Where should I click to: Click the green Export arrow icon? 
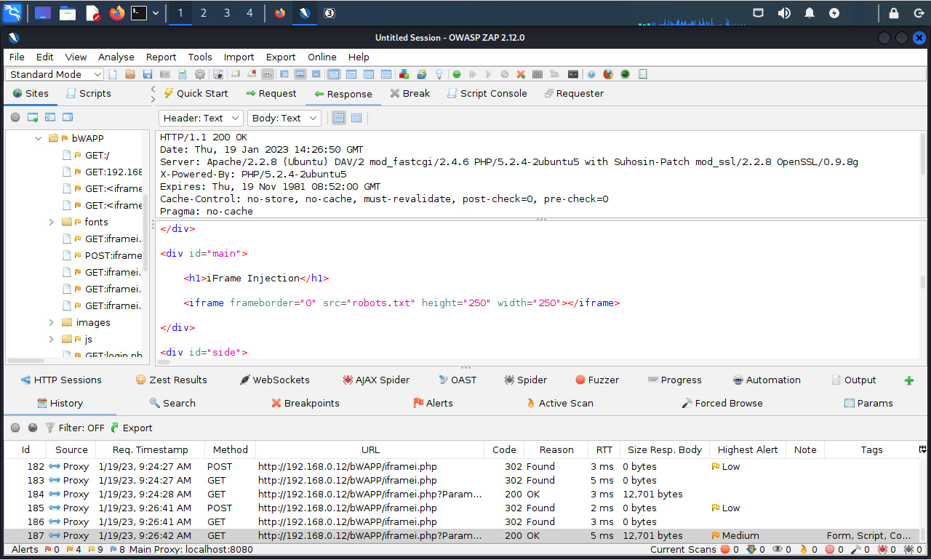114,428
